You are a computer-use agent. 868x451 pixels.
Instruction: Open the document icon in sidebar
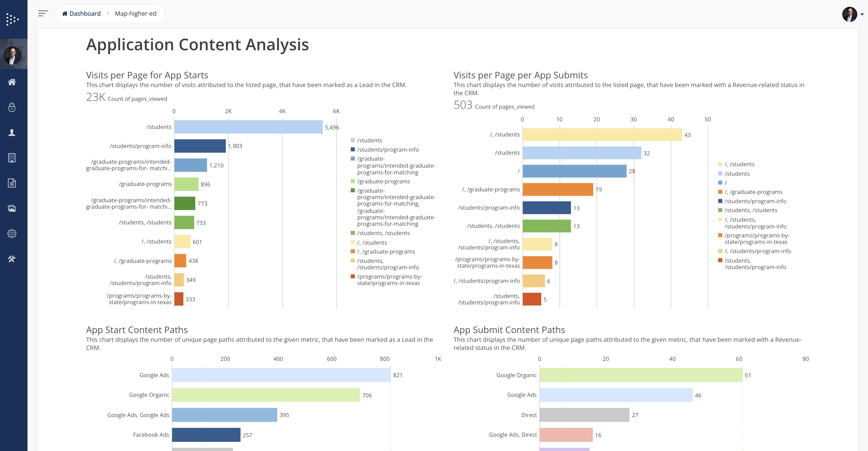tap(12, 183)
